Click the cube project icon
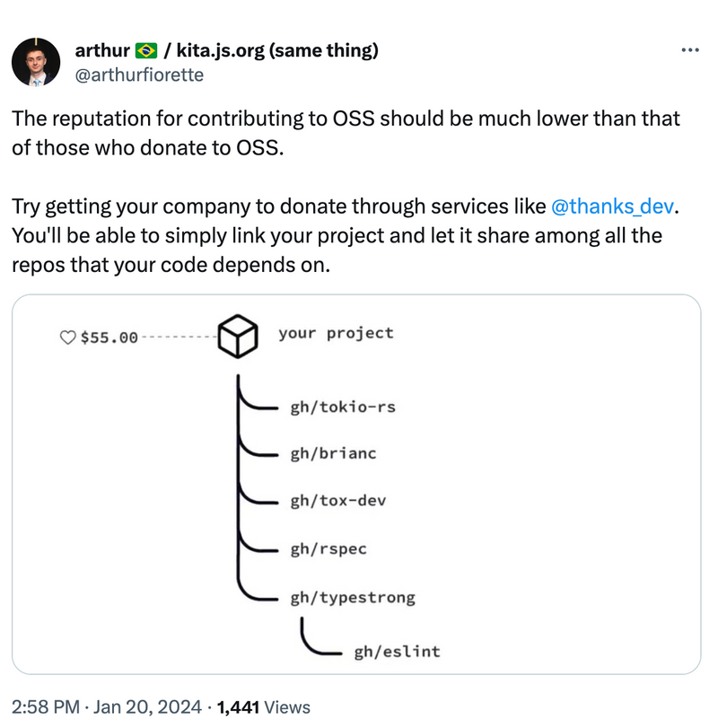Viewport: 718px width, 728px height. [x=238, y=336]
